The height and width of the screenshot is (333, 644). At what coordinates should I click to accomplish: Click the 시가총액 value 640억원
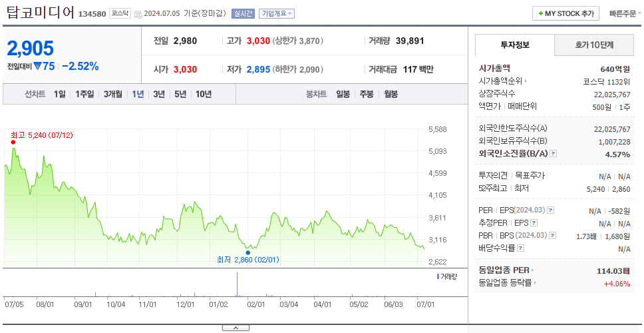tap(615, 69)
